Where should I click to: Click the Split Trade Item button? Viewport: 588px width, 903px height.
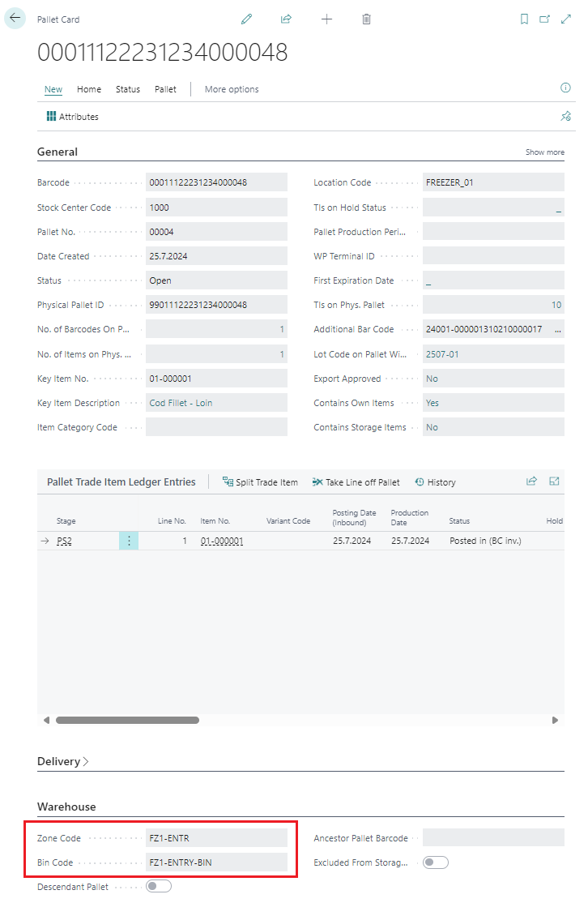(x=260, y=482)
